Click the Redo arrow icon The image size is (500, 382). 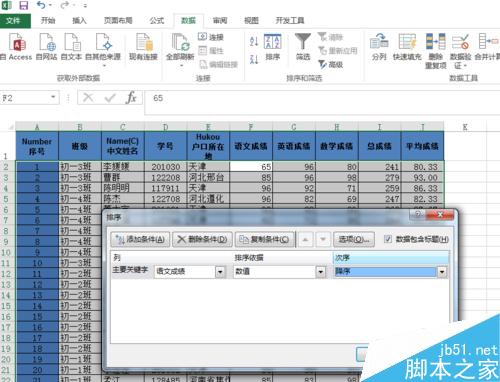65,5
